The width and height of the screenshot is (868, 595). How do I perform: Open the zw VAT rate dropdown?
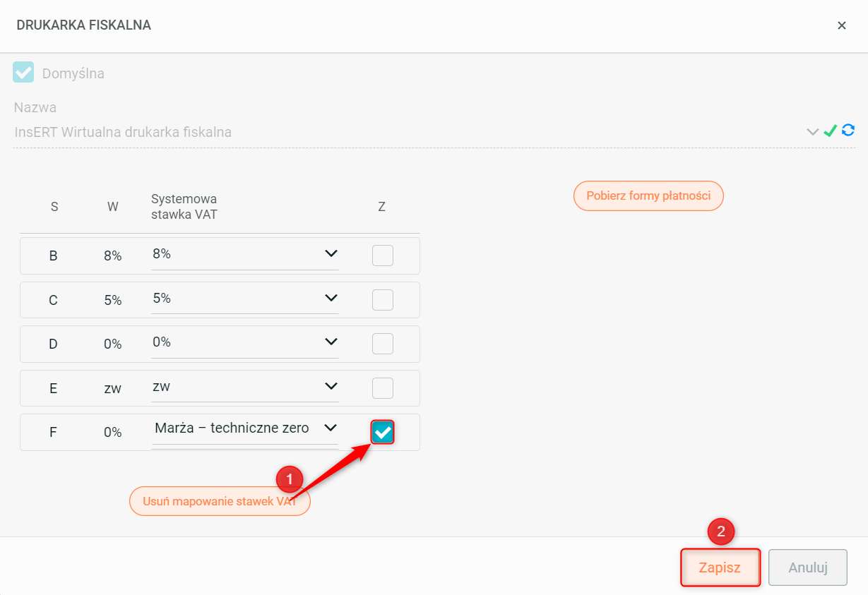click(x=331, y=386)
